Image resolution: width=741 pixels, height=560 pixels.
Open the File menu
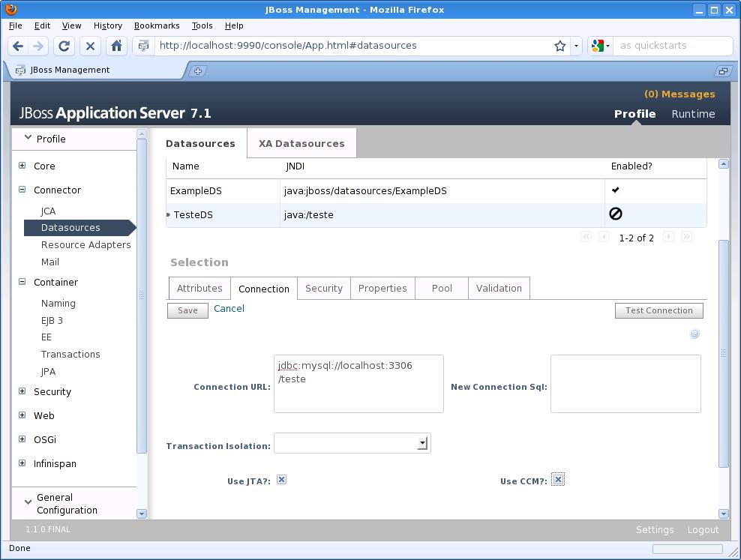click(16, 25)
